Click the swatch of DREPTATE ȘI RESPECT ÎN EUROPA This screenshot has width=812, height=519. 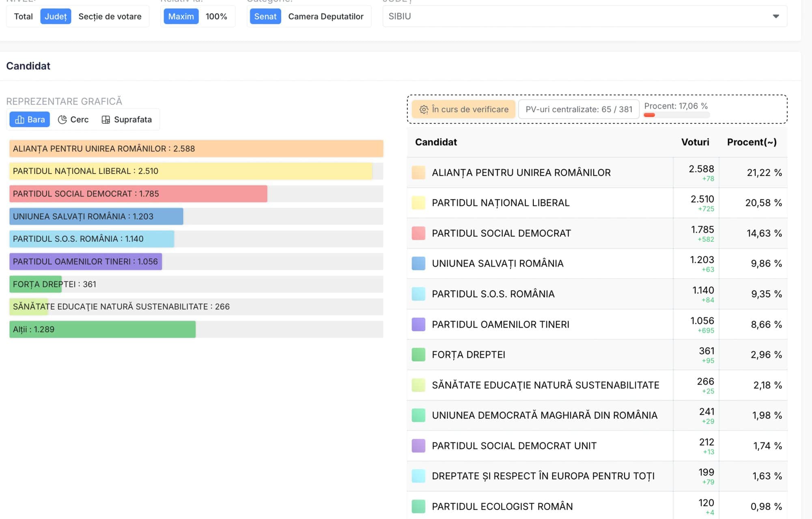(418, 476)
